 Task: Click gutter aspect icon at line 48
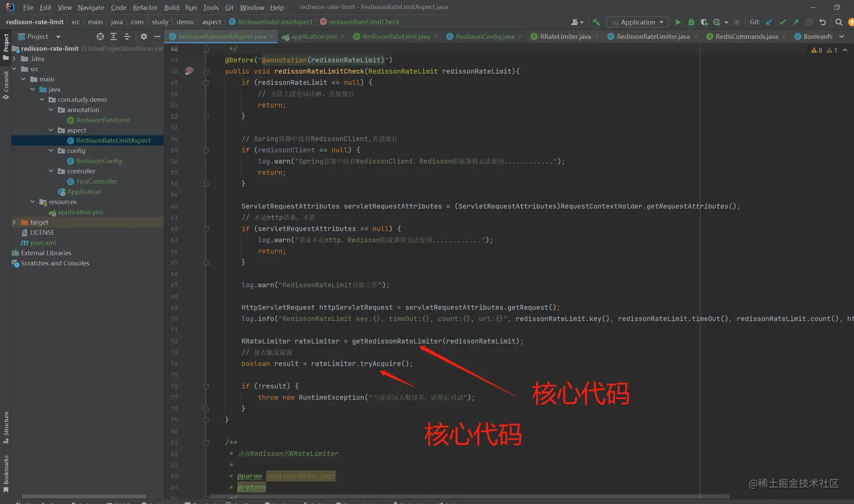point(189,71)
